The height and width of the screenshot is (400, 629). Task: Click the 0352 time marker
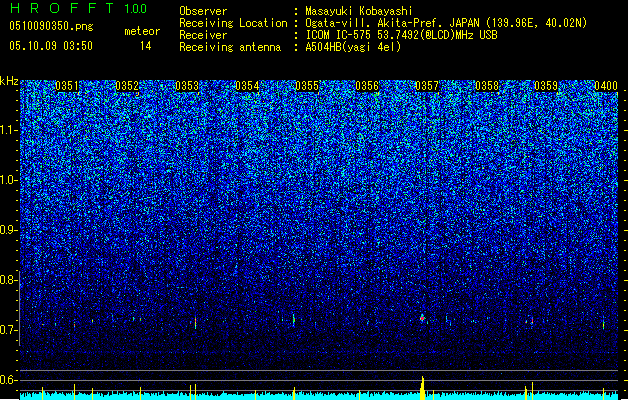click(127, 86)
